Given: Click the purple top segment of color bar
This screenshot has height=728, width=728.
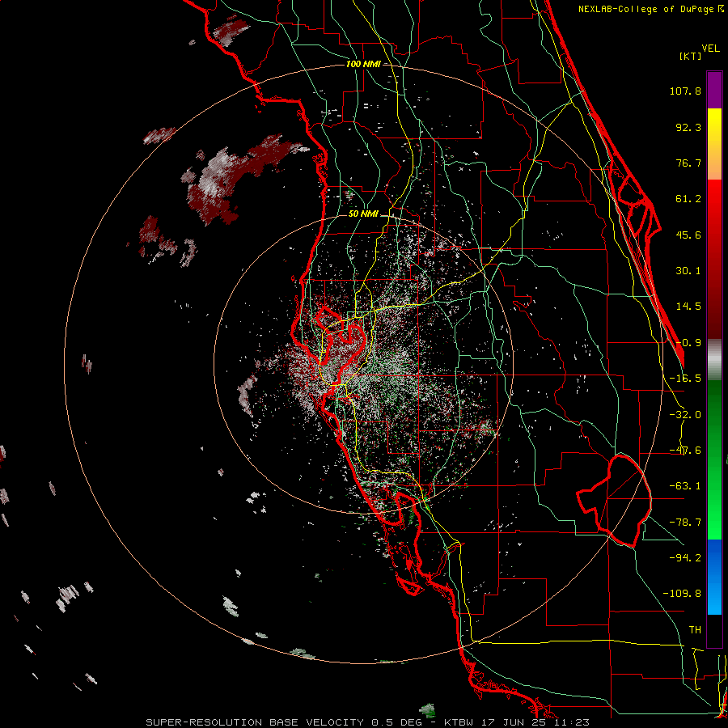Looking at the screenshot, I should [714, 90].
